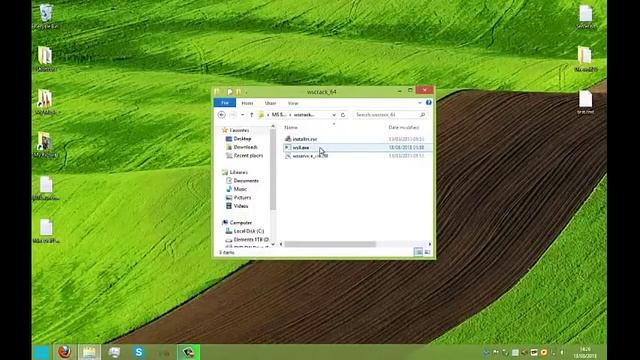Click the magnifier icon in the search box
The width and height of the screenshot is (640, 360).
tap(422, 115)
